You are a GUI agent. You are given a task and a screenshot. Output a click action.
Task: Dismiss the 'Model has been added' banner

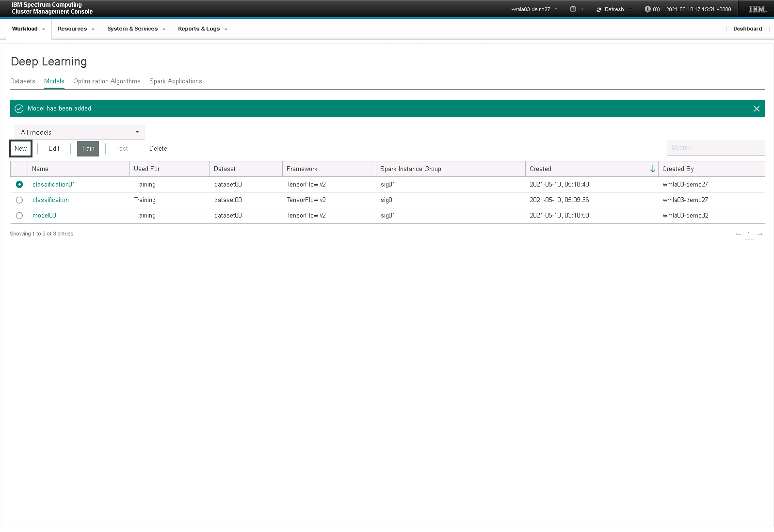pos(757,109)
